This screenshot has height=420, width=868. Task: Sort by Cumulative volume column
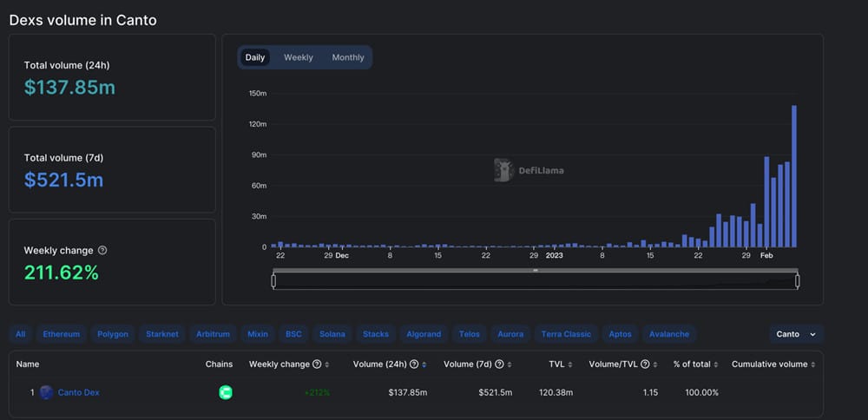[x=773, y=364]
